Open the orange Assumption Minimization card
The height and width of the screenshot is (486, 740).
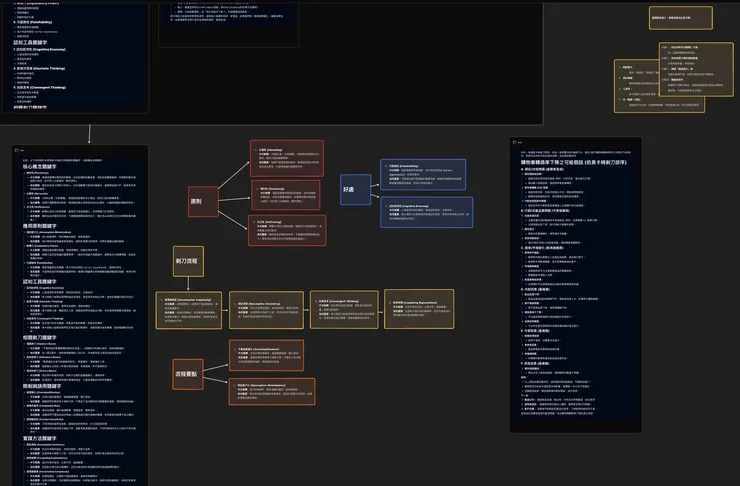coord(272,392)
